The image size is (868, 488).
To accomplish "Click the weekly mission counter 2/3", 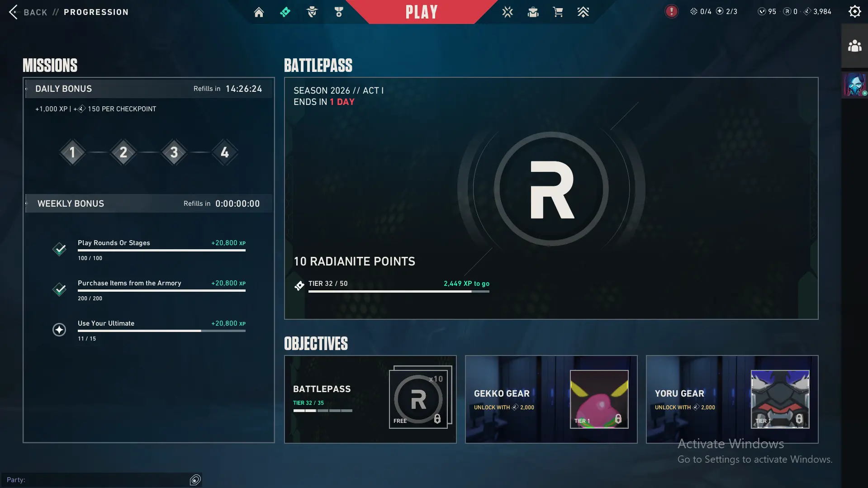I will point(726,11).
